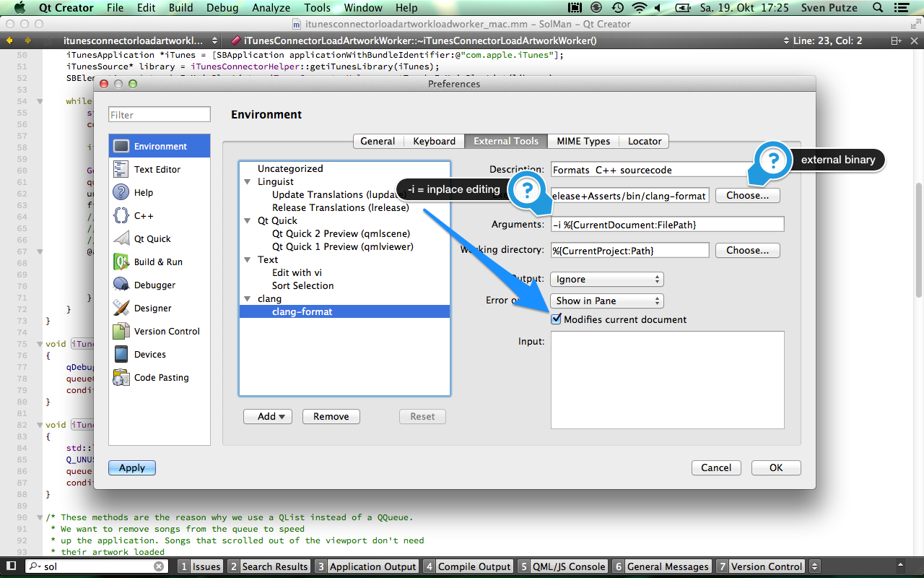Screen dimensions: 924x578
Task: Open the Apple menu
Action: point(19,8)
